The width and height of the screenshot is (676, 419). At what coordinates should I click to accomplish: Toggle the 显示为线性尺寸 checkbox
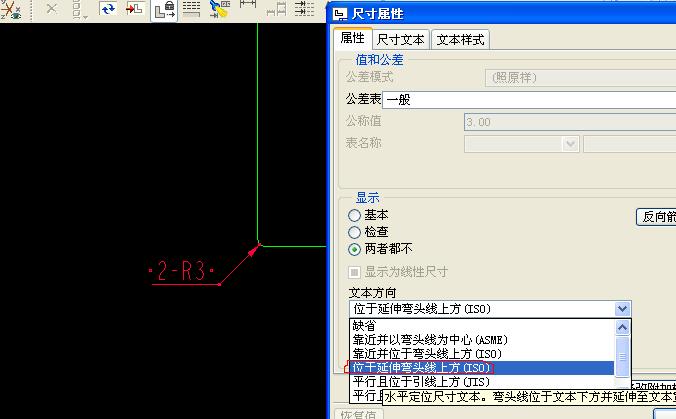(x=354, y=272)
